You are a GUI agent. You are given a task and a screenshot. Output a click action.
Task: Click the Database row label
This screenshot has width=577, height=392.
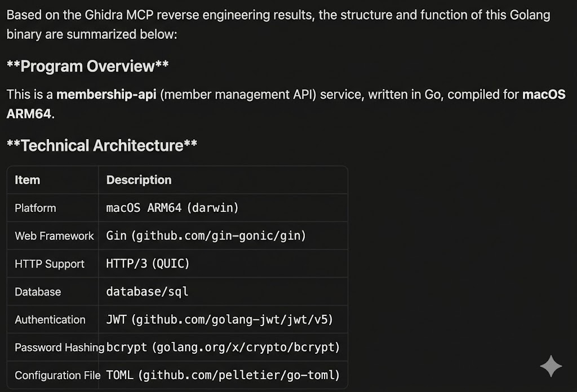[x=38, y=292]
